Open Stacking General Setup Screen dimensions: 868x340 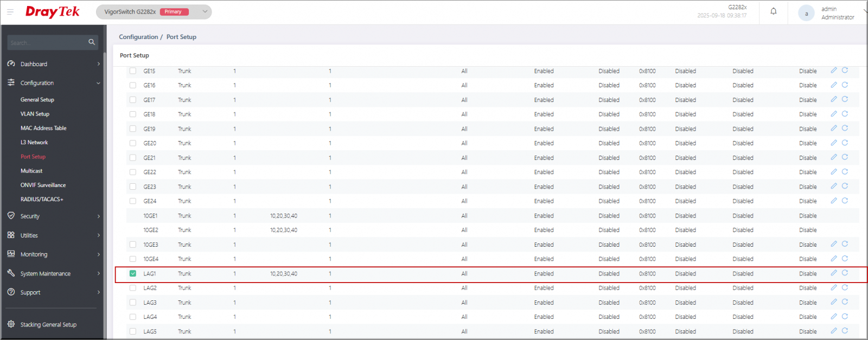coord(48,325)
